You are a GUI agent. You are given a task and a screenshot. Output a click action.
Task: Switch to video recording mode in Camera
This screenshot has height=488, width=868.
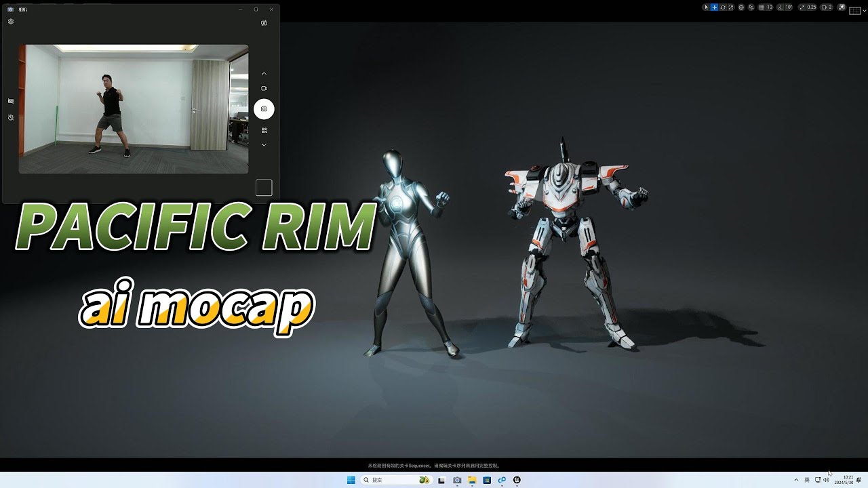(264, 88)
